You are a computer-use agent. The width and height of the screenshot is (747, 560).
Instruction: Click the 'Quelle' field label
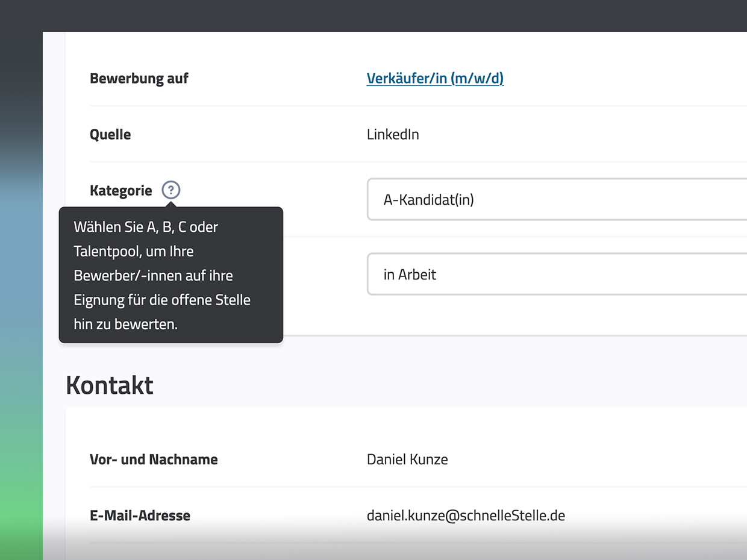click(110, 134)
